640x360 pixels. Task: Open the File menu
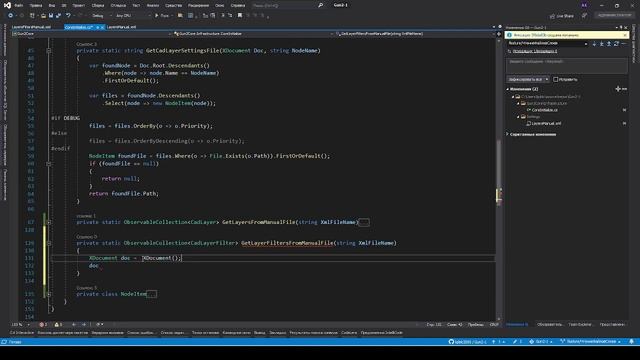coord(19,5)
